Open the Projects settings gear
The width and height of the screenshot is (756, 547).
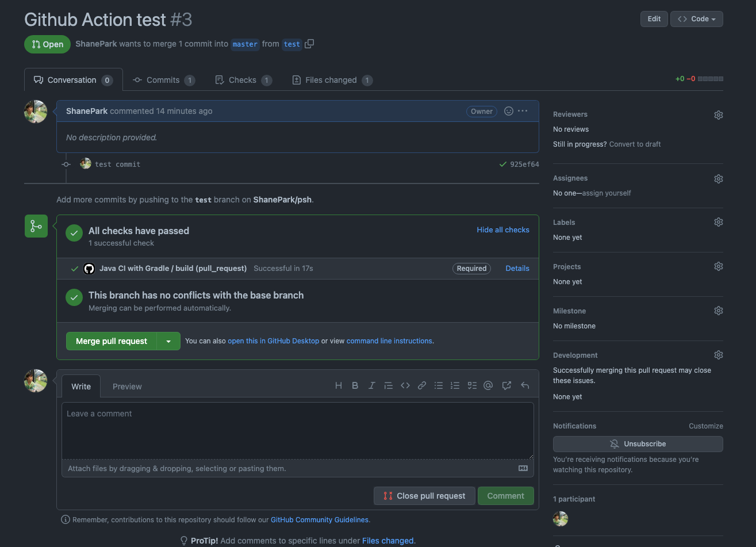pos(718,266)
